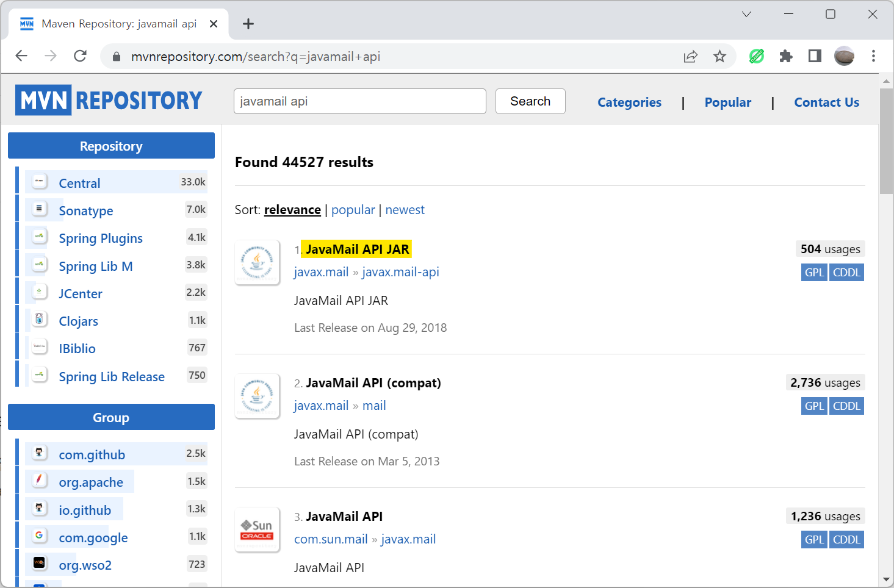Click the Spring Lib Release icon
894x588 pixels.
coord(40,375)
